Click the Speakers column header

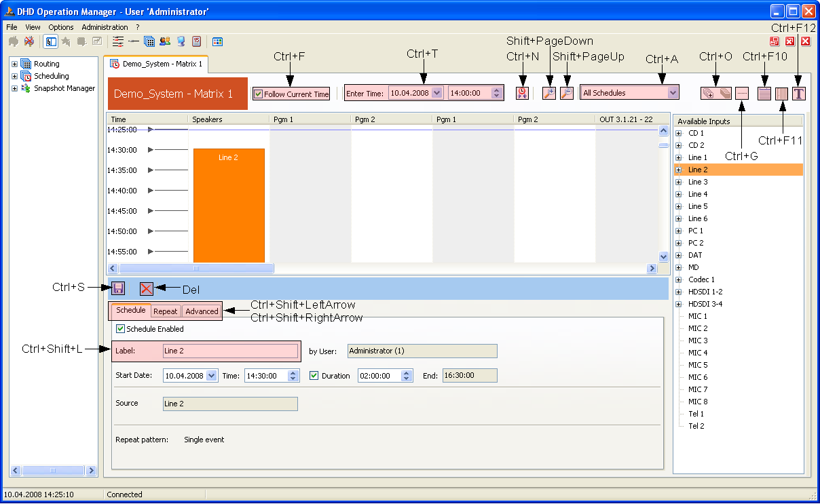point(229,119)
